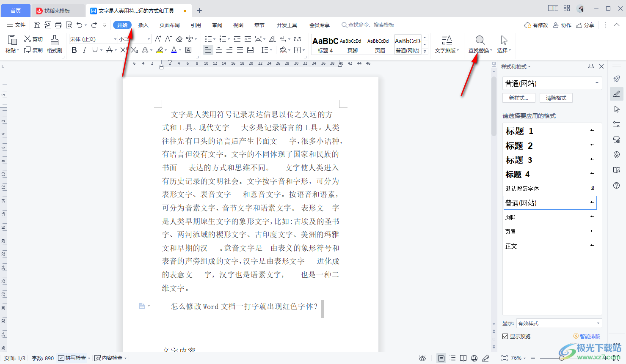This screenshot has width=626, height=364.
Task: Click the Print icon in quick access toolbar
Action: tap(58, 25)
